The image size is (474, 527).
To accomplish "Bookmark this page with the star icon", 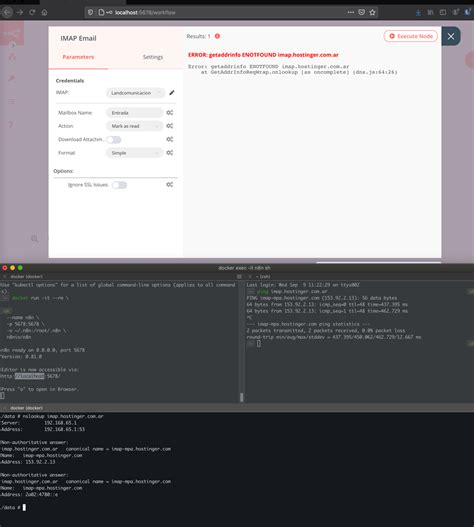I will pyautogui.click(x=372, y=12).
